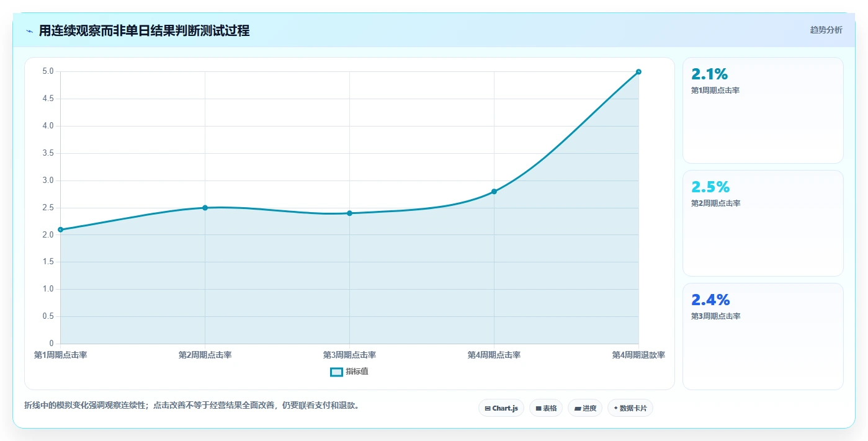Viewport: 868px width, 441px height.
Task: Click the 指标值 legend label
Action: pyautogui.click(x=357, y=372)
